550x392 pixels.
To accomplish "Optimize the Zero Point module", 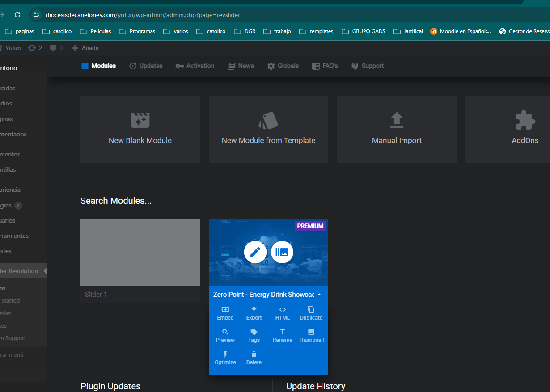I will coord(225,358).
